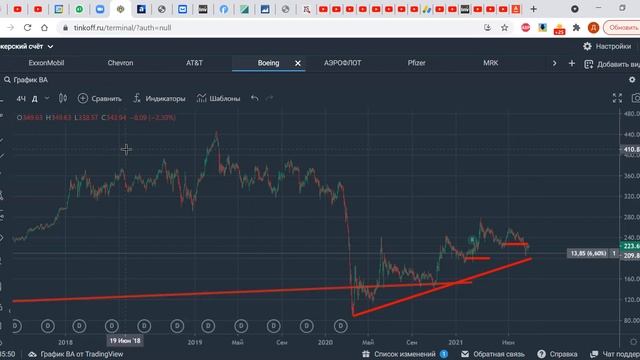Reload the page in browser
This screenshot has height=360, width=640.
coord(27,28)
